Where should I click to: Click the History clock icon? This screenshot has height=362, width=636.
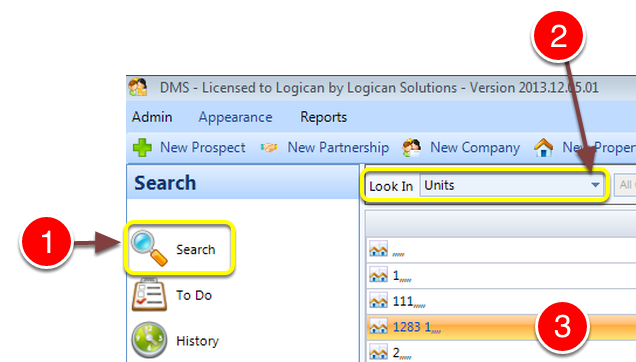(149, 340)
